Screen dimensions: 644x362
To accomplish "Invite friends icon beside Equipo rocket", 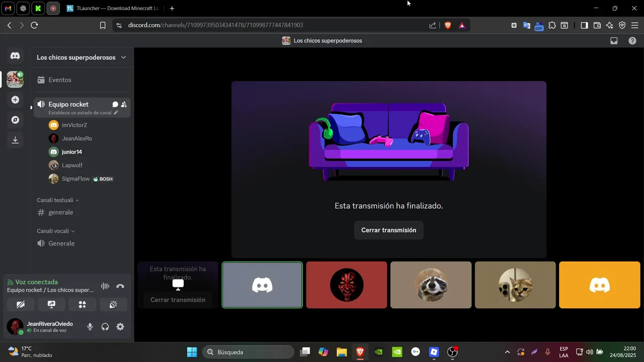I will tap(124, 105).
